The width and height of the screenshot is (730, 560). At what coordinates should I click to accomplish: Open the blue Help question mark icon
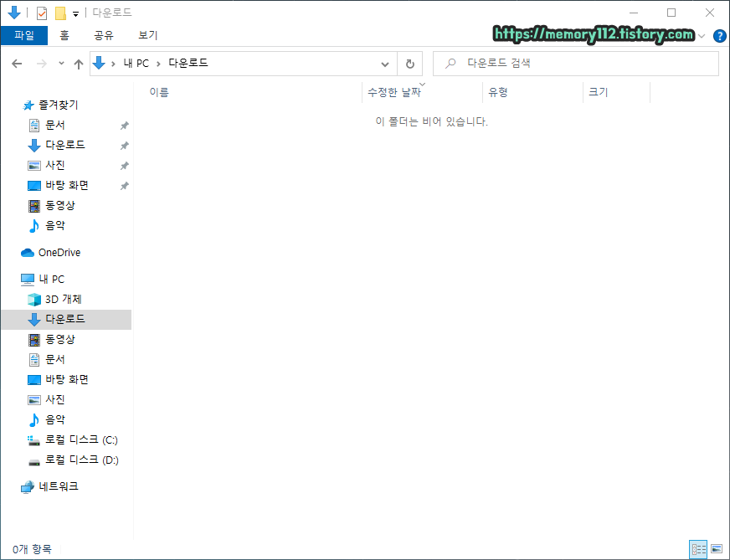pos(719,36)
